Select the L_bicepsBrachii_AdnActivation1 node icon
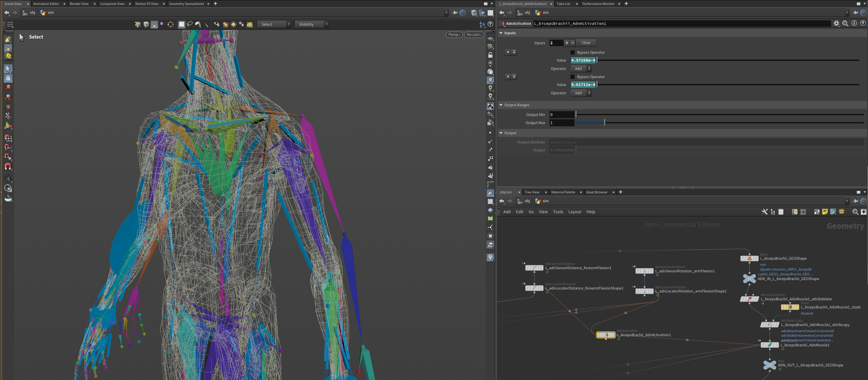The image size is (868, 380). tap(605, 335)
